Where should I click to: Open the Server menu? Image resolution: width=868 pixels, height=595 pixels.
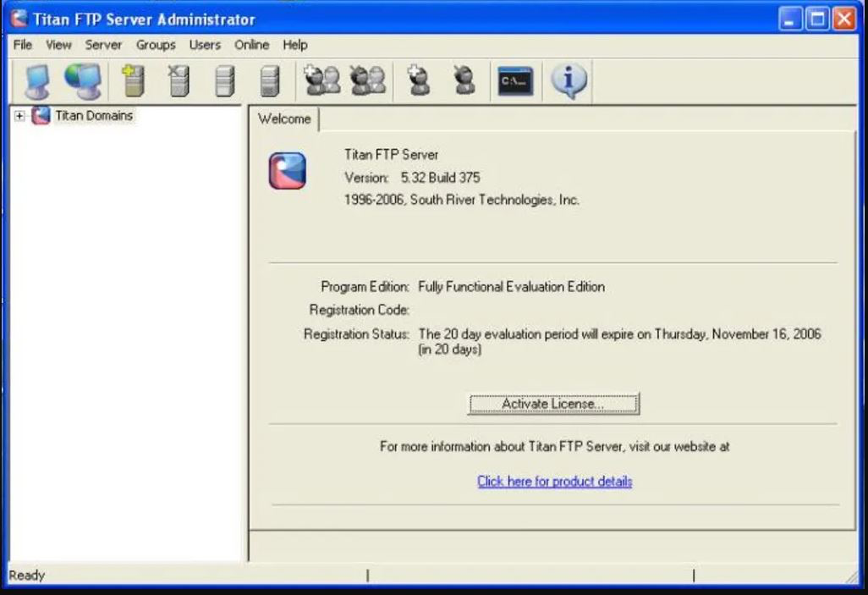103,45
